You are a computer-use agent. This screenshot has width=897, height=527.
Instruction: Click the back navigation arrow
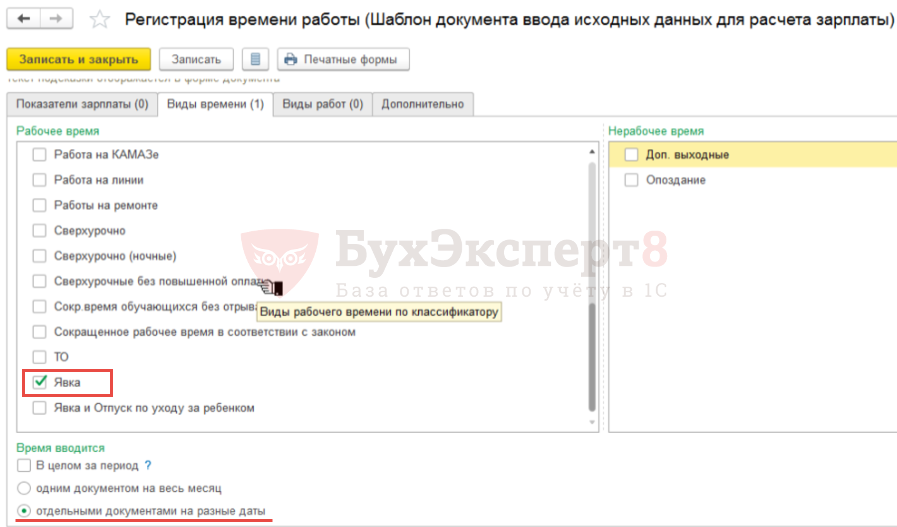pos(23,19)
